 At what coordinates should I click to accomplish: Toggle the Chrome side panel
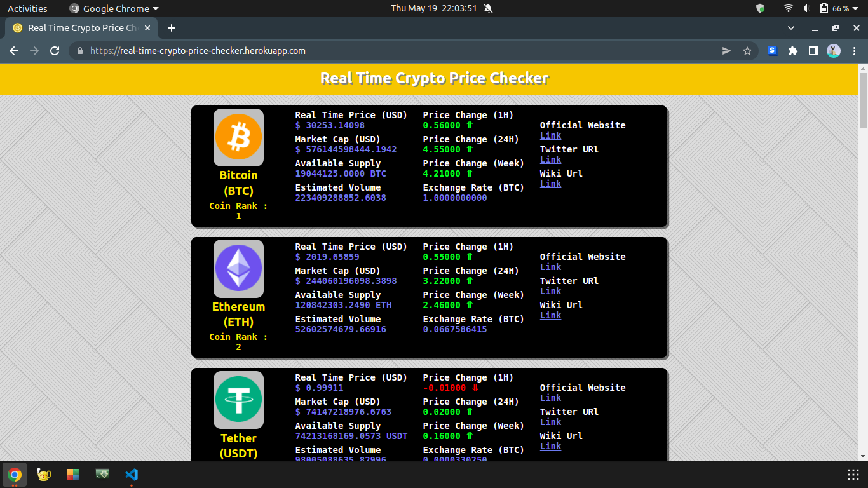(x=813, y=51)
